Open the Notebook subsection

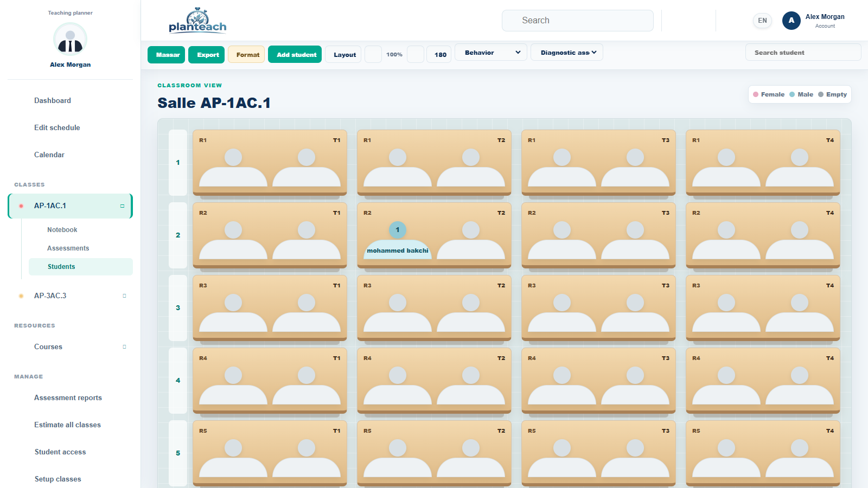coord(62,230)
